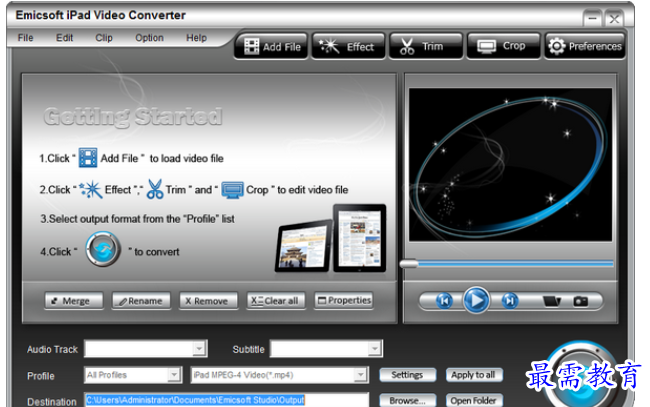Click the "Getting Started" heading

[x=133, y=116]
